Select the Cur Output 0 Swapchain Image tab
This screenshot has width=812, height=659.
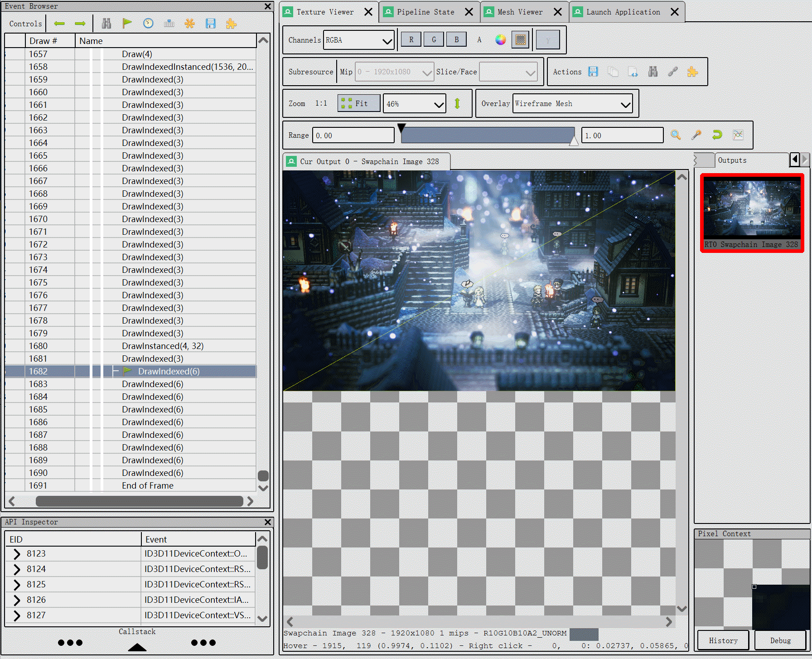[367, 162]
